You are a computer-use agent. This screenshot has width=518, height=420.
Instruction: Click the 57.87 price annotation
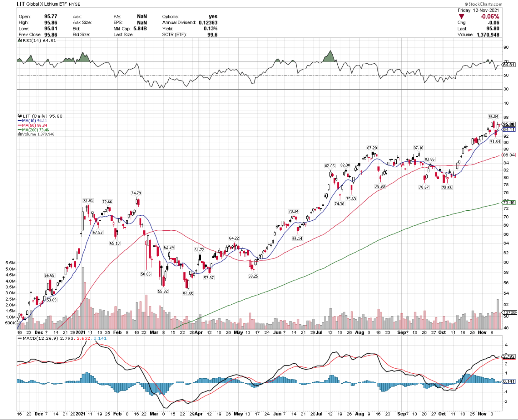pos(209,278)
